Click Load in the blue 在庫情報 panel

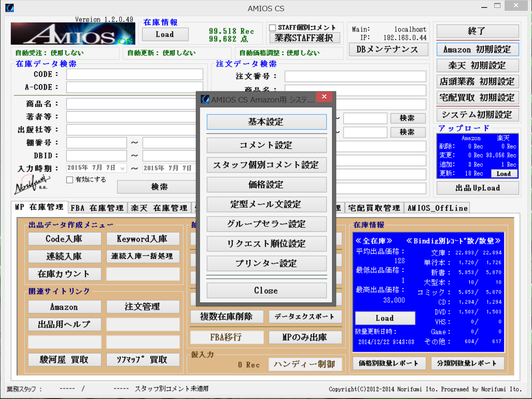[385, 318]
